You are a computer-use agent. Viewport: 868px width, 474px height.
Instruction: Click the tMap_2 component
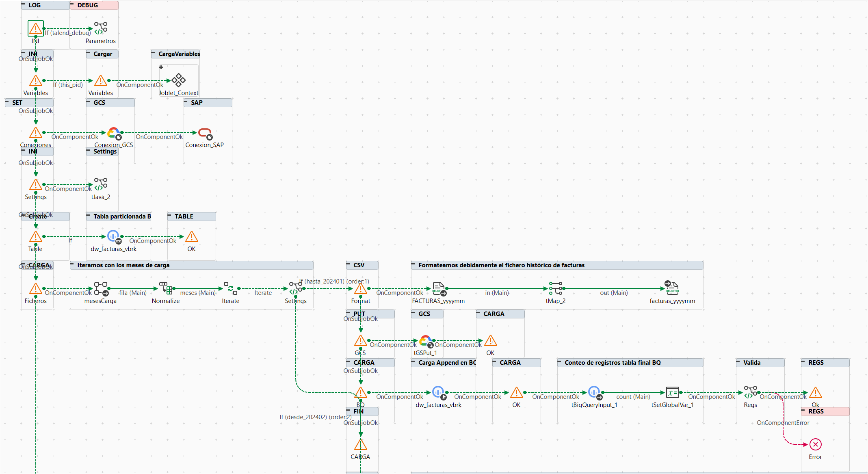pos(556,288)
